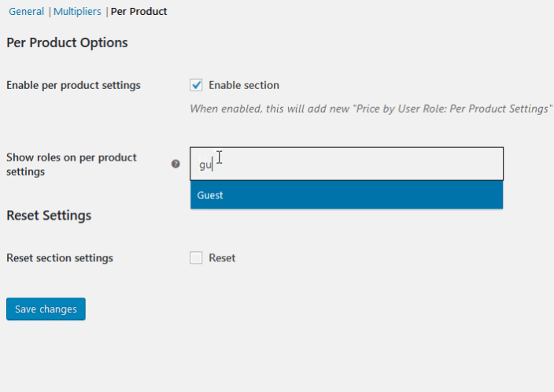Select the current Per Product tab

(138, 11)
